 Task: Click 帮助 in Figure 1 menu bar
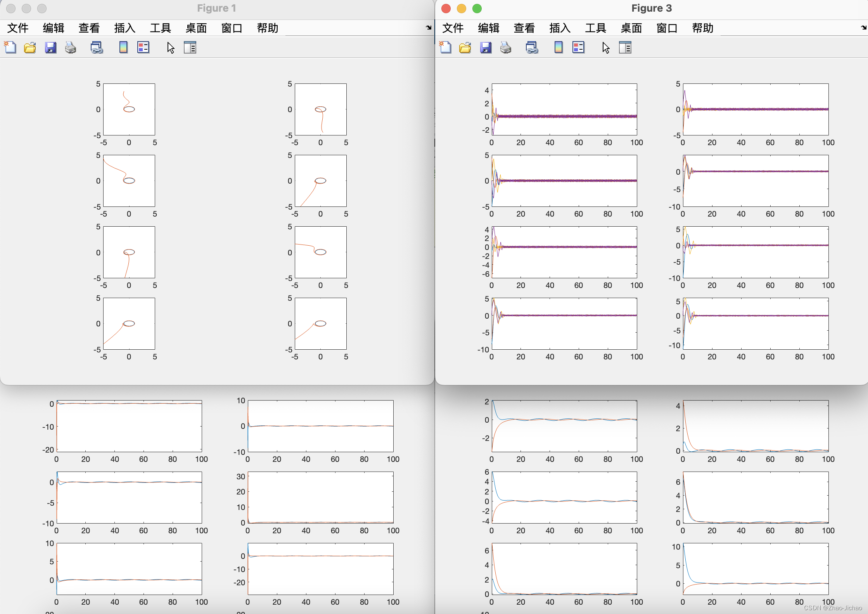coord(268,28)
